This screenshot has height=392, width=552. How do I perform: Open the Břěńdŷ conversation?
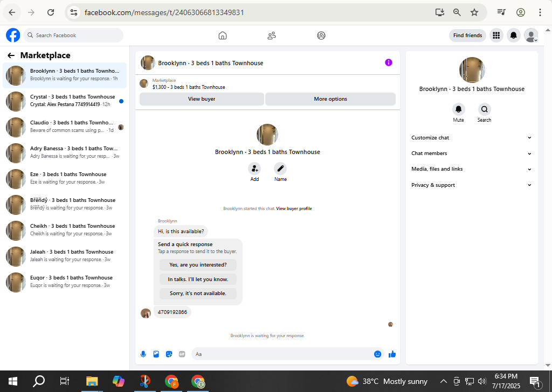pos(65,205)
